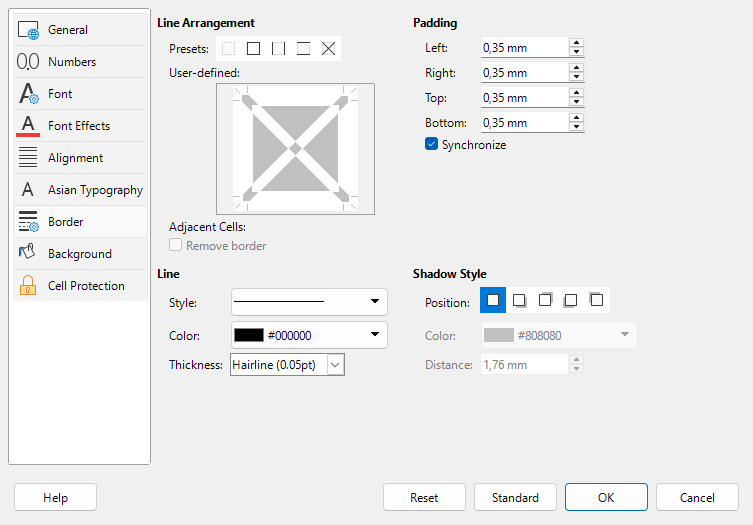Click the Reset button
753x525 pixels.
(424, 497)
